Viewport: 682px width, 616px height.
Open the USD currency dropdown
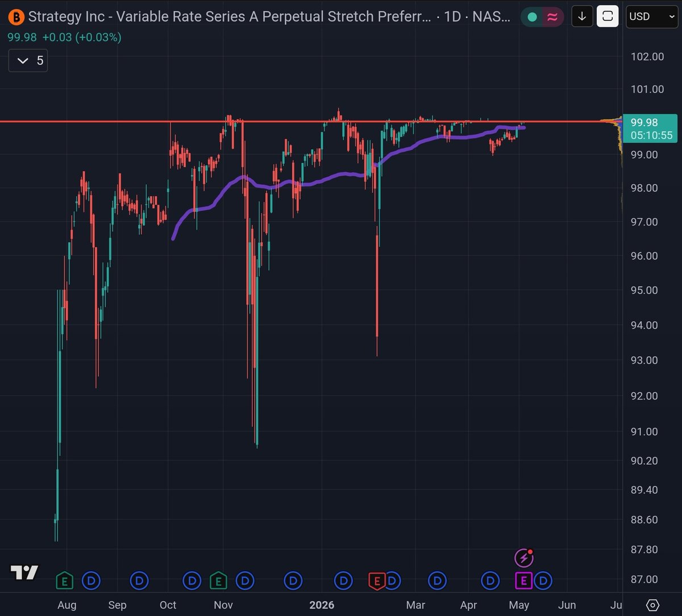pyautogui.click(x=651, y=16)
